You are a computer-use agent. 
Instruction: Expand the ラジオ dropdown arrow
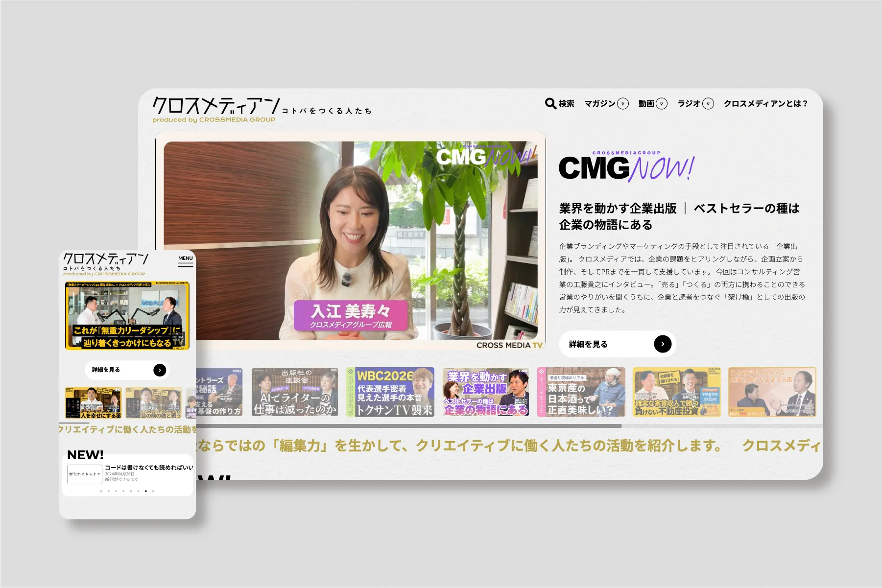[x=708, y=104]
